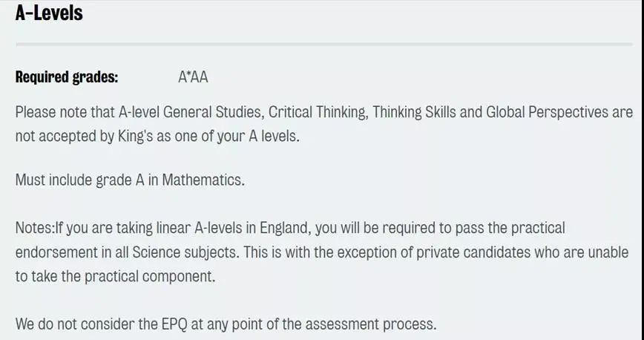Click the line about King's not accepting subjects

coord(157,136)
